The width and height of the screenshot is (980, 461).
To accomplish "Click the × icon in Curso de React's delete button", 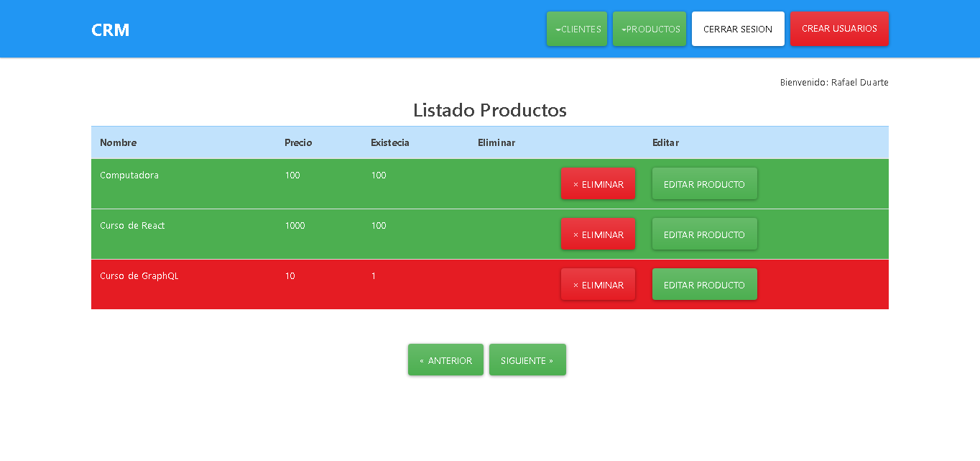I will [x=574, y=234].
